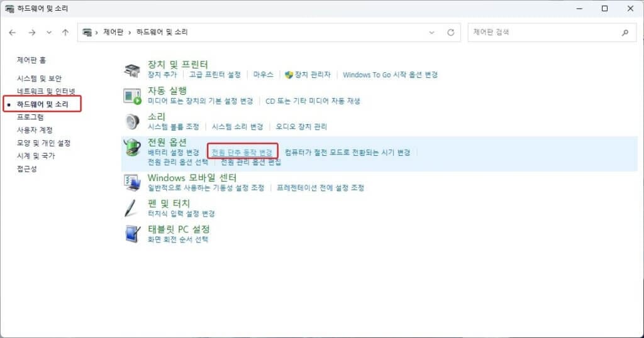Viewport: 644px width, 338px height.
Task: Click 제어판 in the address breadcrumb
Action: click(x=113, y=32)
